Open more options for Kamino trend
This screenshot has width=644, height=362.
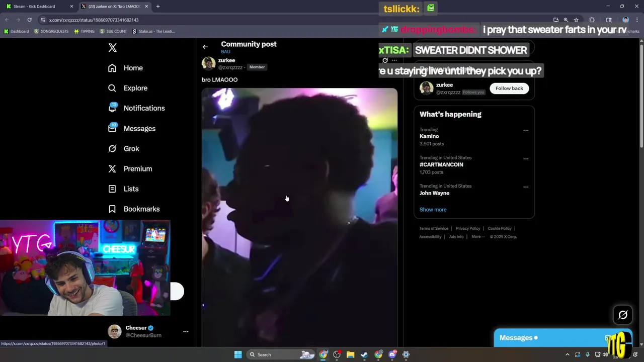point(526,131)
